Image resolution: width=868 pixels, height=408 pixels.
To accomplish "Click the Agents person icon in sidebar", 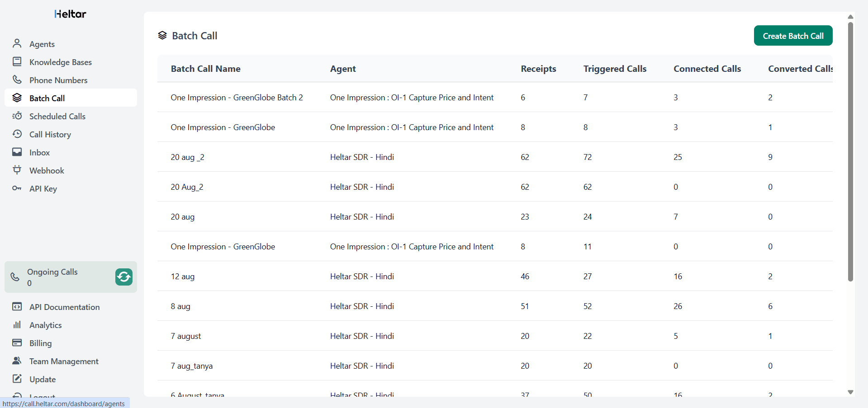I will [17, 43].
